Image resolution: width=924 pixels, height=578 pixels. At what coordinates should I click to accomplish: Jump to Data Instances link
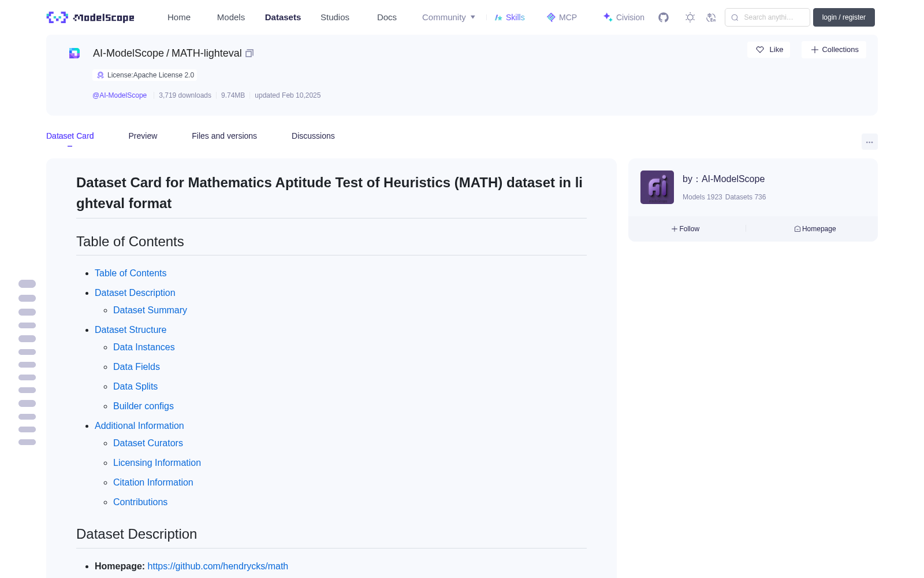click(x=144, y=347)
